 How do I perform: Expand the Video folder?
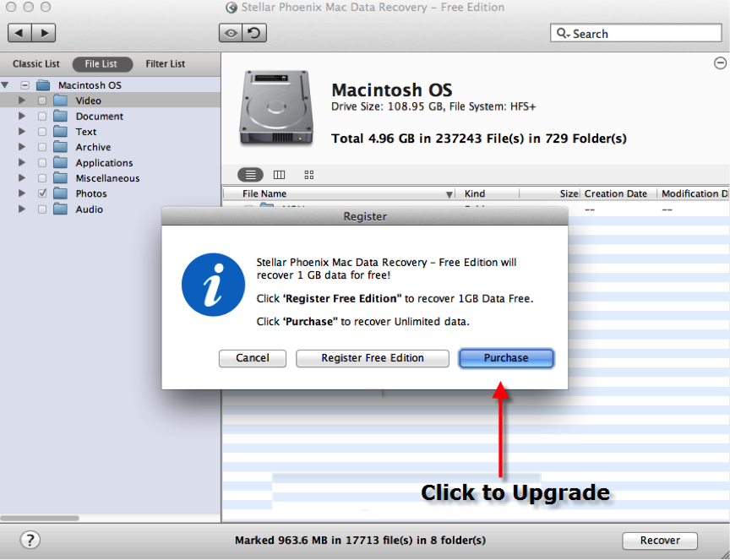tap(22, 100)
